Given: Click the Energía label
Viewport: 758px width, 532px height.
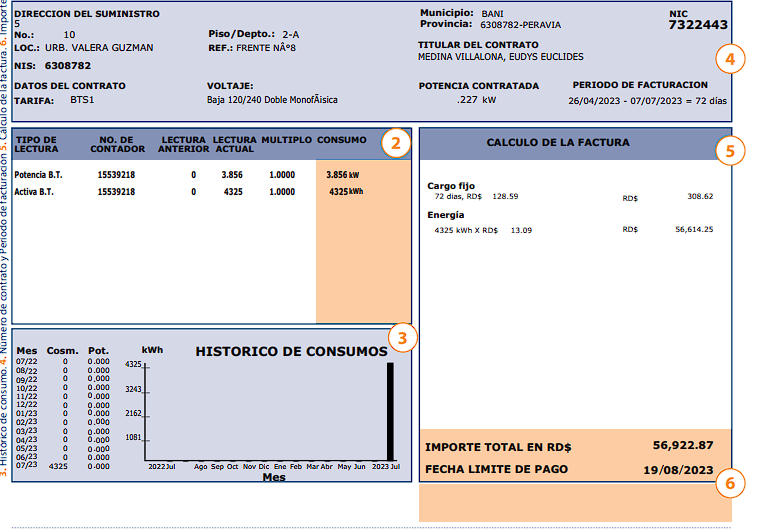Looking at the screenshot, I should [446, 215].
